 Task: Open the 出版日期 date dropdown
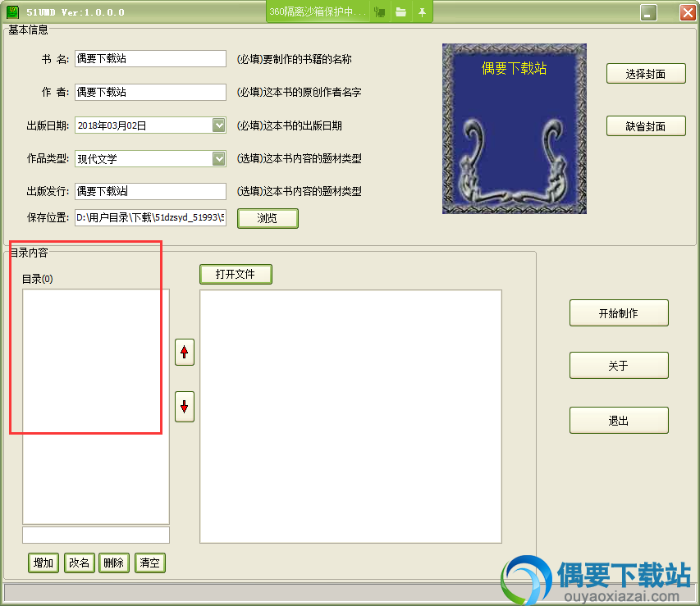219,125
